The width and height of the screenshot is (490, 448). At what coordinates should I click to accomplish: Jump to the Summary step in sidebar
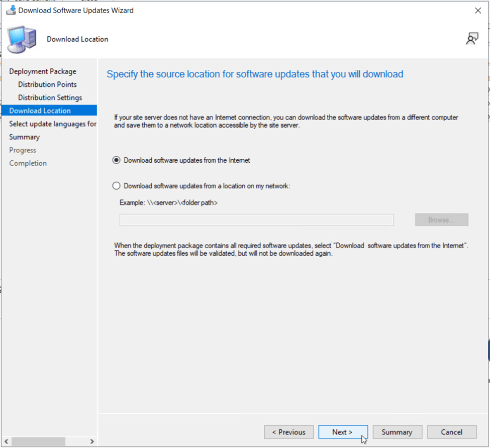click(x=24, y=137)
